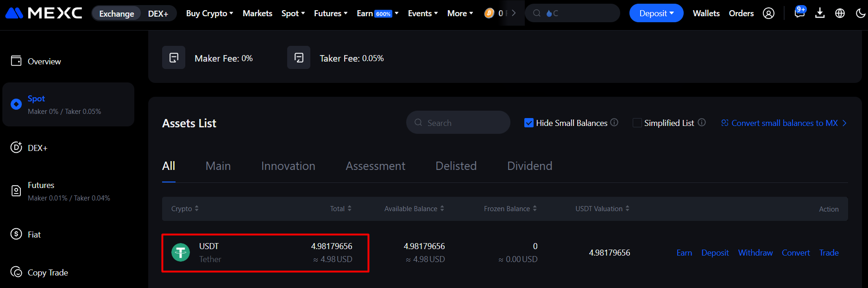Click the Spot icon in sidebar
Screen dimensions: 868x288
tap(16, 104)
